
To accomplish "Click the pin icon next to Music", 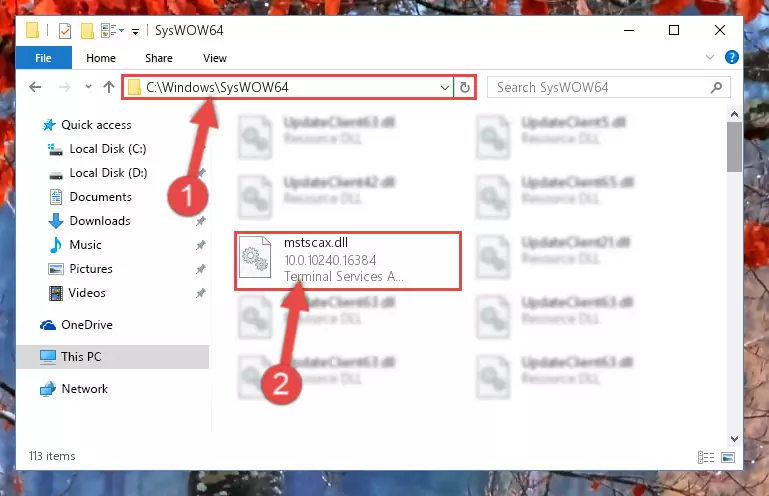I will click(200, 245).
